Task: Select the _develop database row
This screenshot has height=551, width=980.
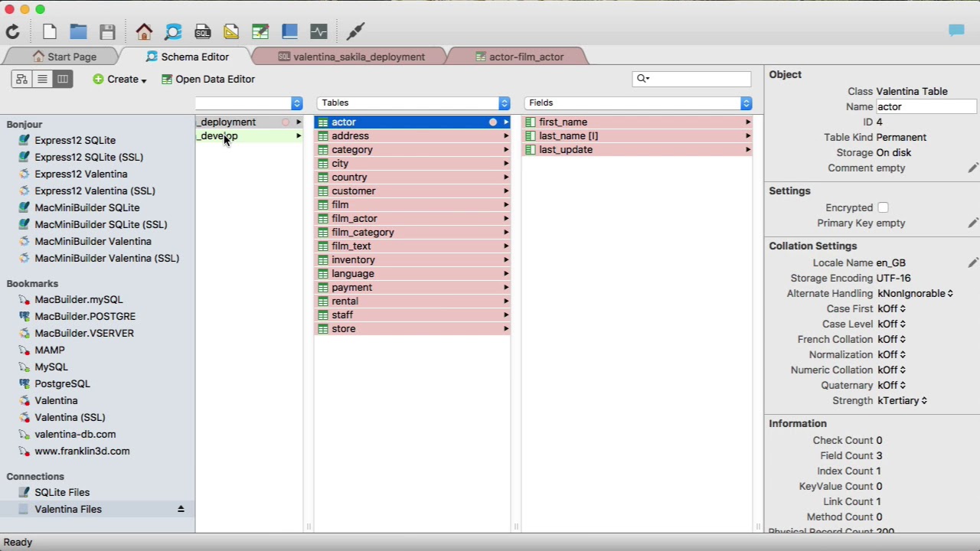Action: point(250,135)
